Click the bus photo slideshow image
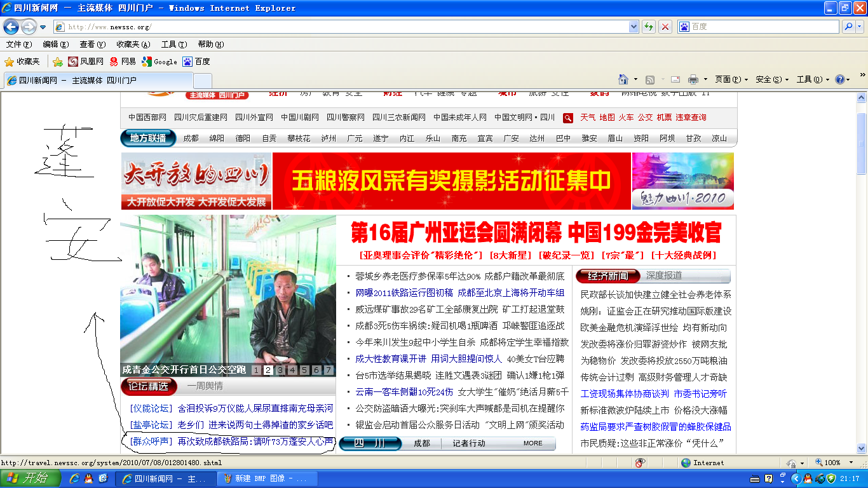Viewport: 868px width, 488px height. pyautogui.click(x=228, y=296)
